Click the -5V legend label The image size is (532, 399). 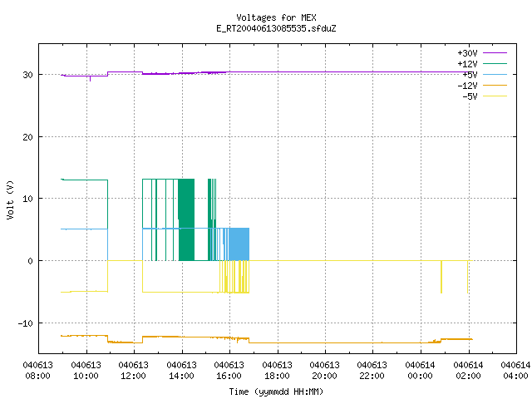[470, 96]
